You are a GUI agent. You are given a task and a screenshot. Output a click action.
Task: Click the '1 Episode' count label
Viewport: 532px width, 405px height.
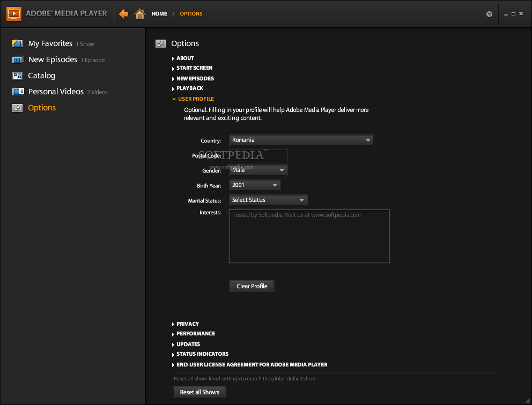[x=93, y=61]
